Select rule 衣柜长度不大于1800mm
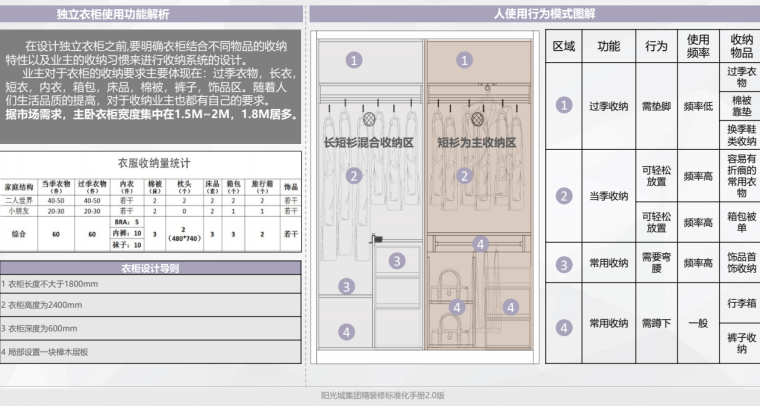Viewport: 760px width, 406px height. pyautogui.click(x=48, y=285)
